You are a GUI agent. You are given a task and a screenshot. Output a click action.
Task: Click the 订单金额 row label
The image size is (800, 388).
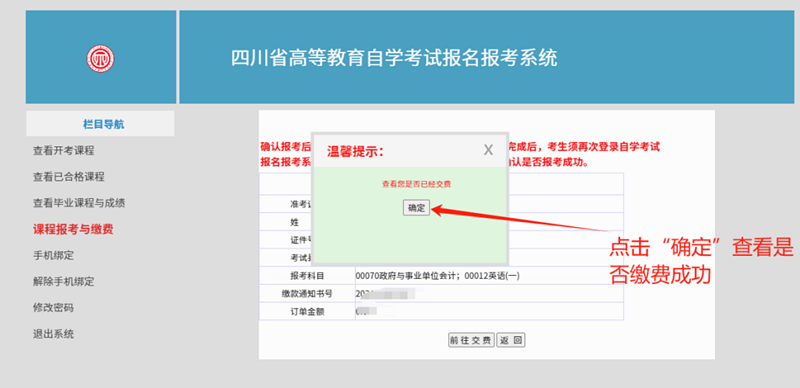(x=307, y=311)
